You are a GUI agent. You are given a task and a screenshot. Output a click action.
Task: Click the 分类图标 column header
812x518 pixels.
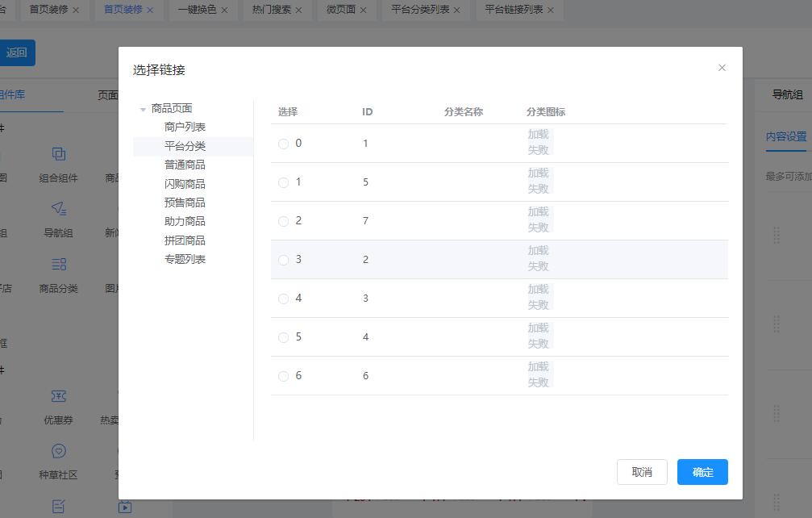pos(546,112)
